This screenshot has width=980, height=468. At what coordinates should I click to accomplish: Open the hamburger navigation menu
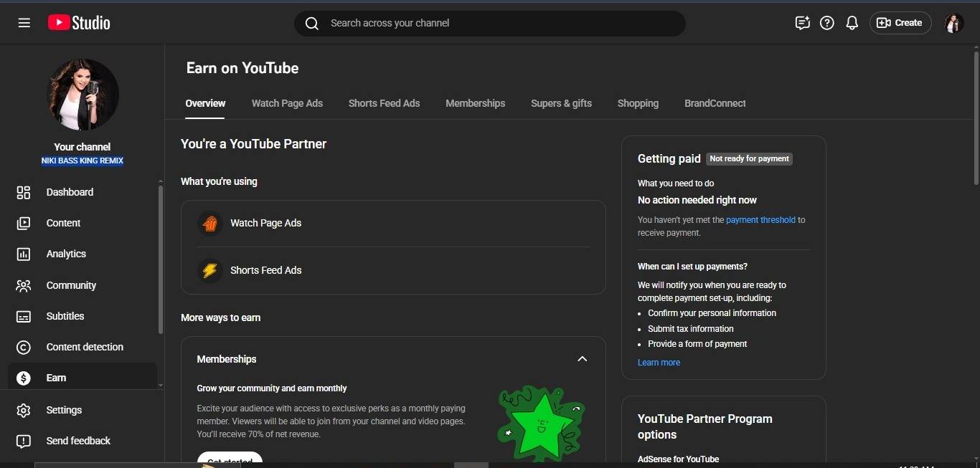click(24, 23)
